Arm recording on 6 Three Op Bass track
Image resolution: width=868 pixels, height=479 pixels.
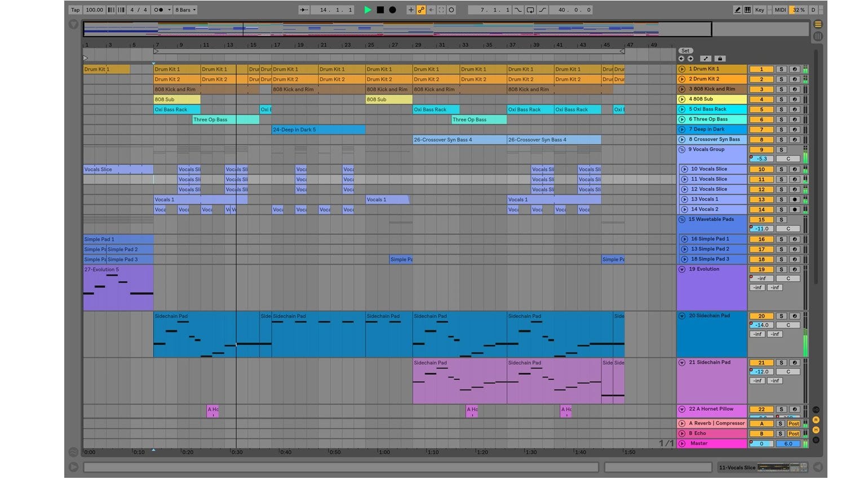(x=794, y=120)
